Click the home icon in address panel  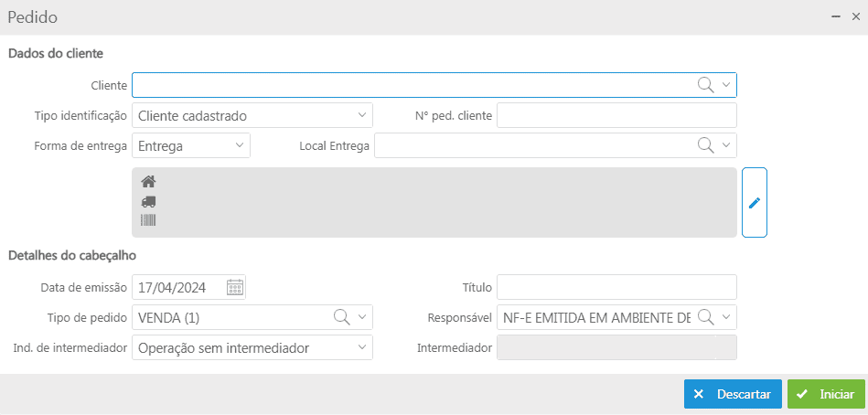click(x=148, y=182)
